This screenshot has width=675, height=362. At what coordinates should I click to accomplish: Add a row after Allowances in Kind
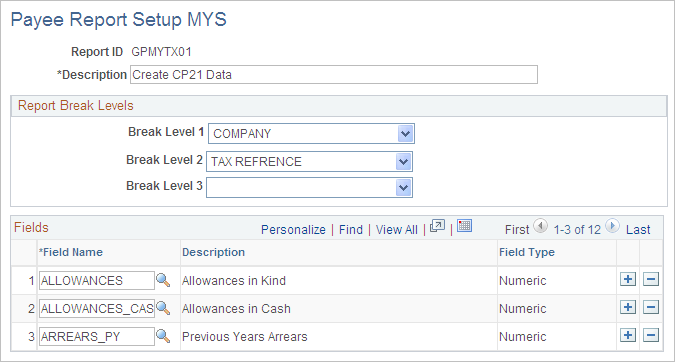(628, 279)
